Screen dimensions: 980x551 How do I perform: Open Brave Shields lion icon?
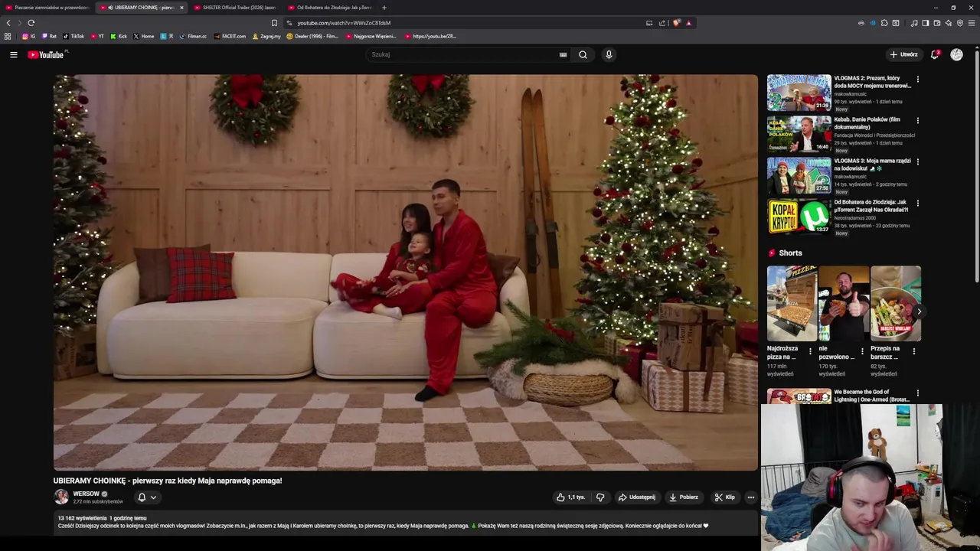point(676,23)
